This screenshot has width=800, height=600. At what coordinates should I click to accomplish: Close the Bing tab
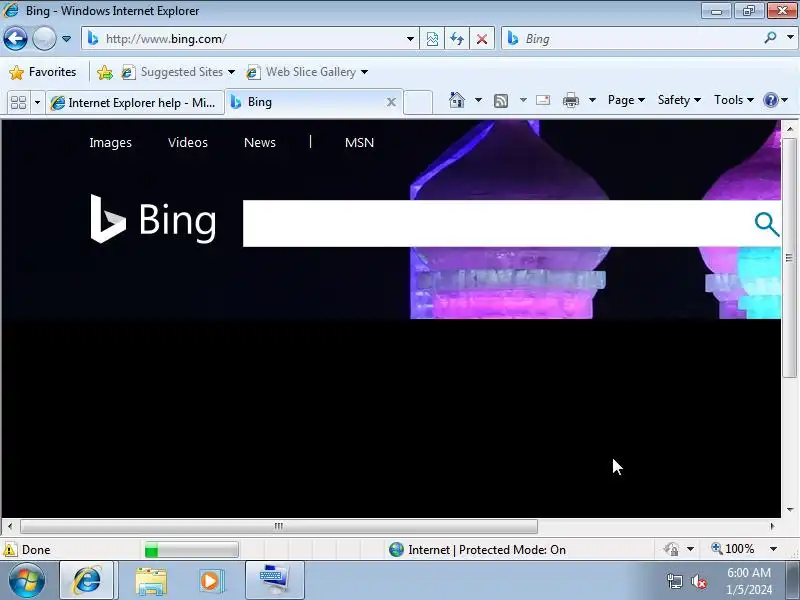coord(391,102)
